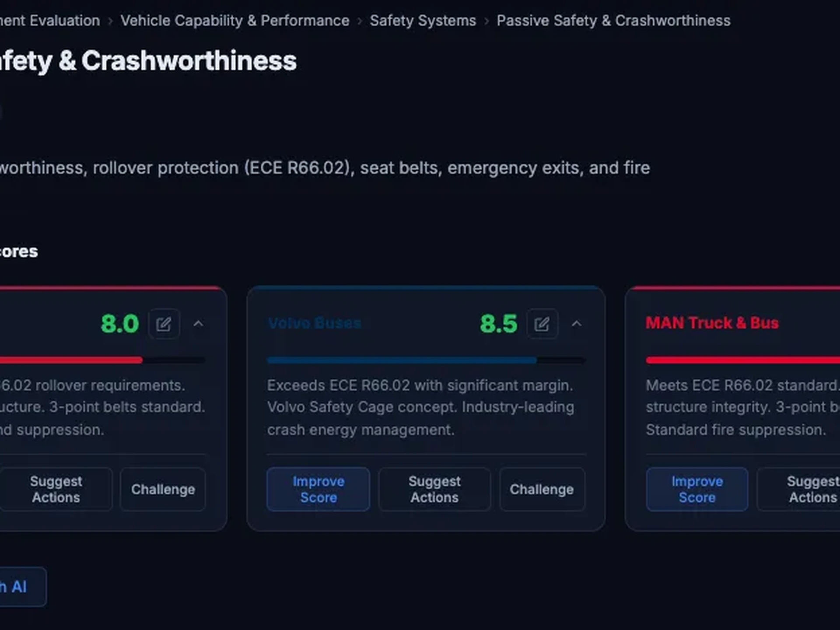The image size is (840, 630).
Task: Collapse the 8.0 score card
Action: tap(198, 324)
